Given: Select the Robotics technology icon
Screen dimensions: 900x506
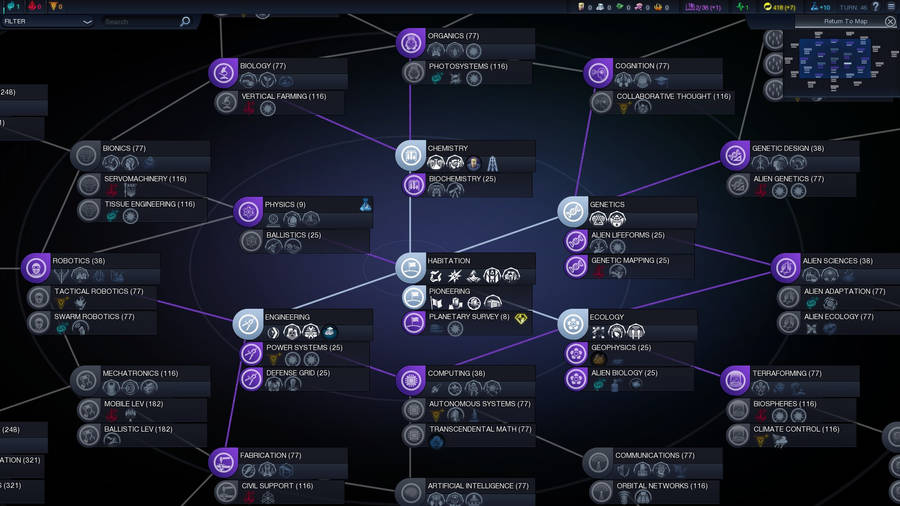Looking at the screenshot, I should click(x=36, y=267).
